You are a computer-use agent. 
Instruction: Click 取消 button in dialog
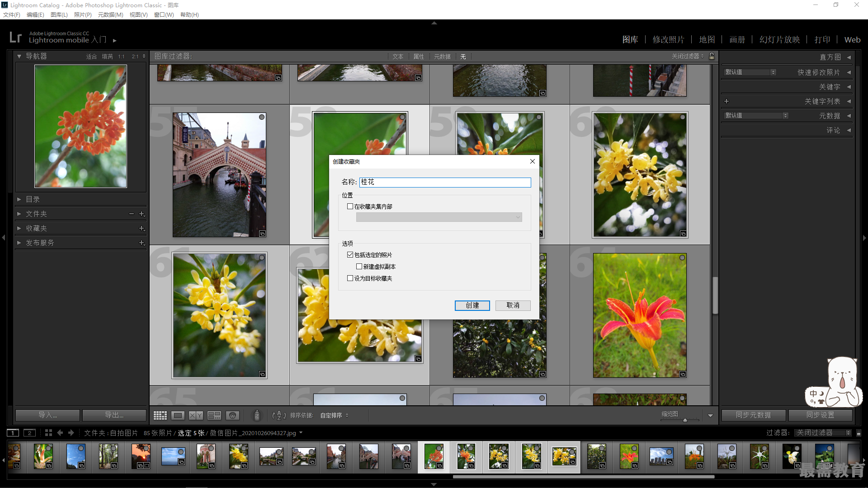tap(513, 305)
